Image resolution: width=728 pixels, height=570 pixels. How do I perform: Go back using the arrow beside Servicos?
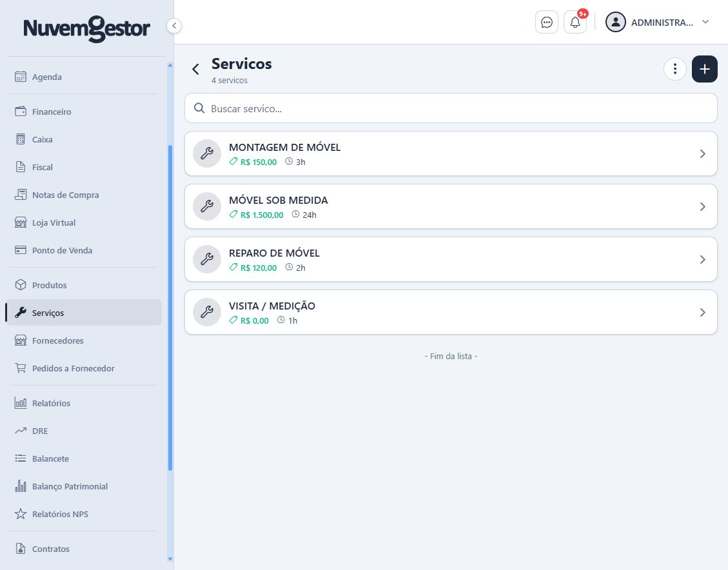tap(195, 69)
